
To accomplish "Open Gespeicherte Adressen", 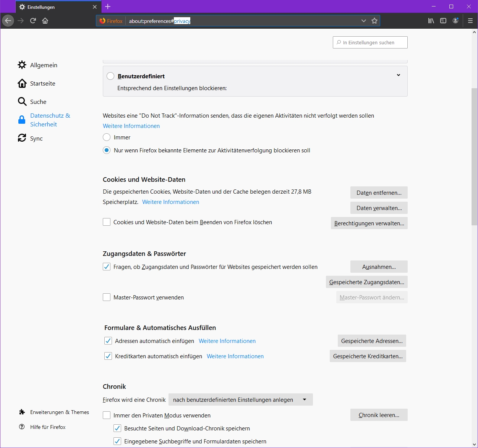I will click(372, 341).
